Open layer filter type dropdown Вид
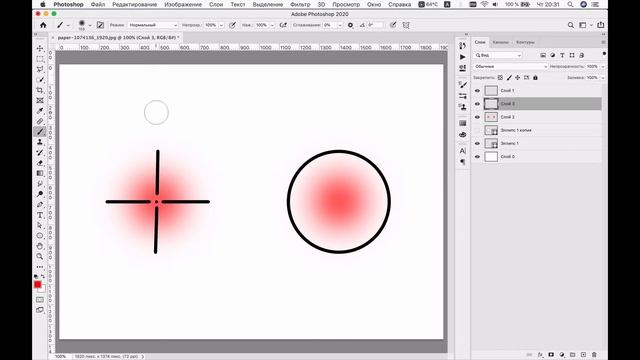This screenshot has height=360, width=640. 498,55
